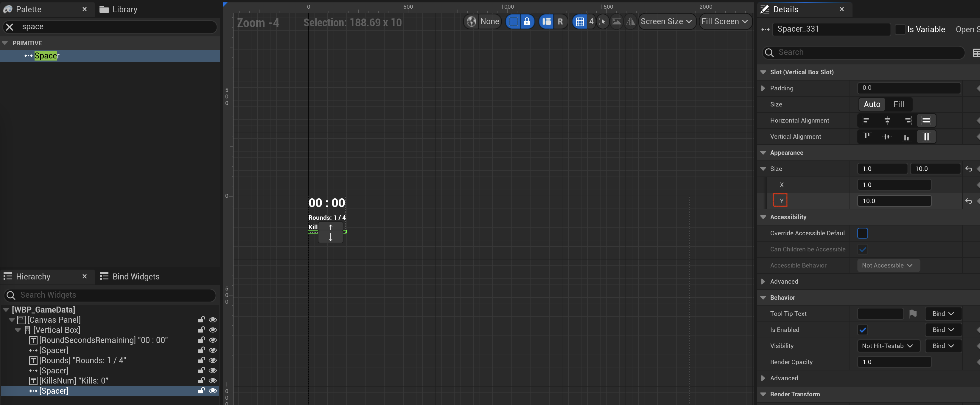Image resolution: width=980 pixels, height=405 pixels.
Task: Edit the Spacer_331 widget name field
Action: click(831, 29)
